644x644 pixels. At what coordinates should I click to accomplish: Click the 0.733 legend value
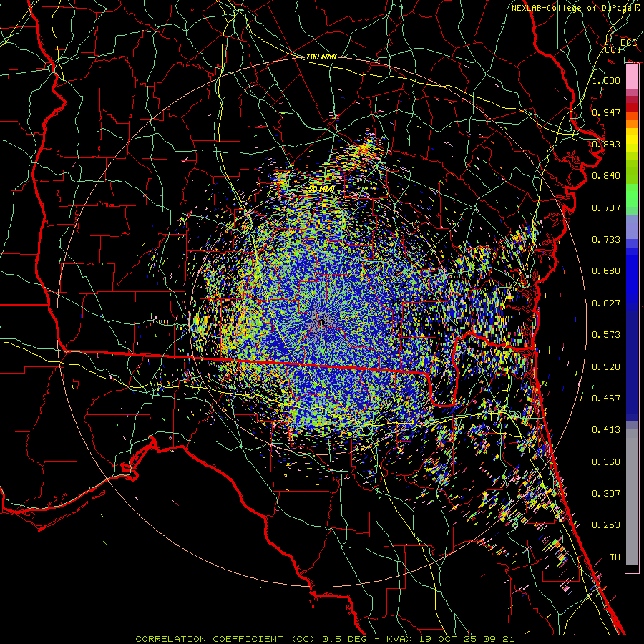click(606, 240)
